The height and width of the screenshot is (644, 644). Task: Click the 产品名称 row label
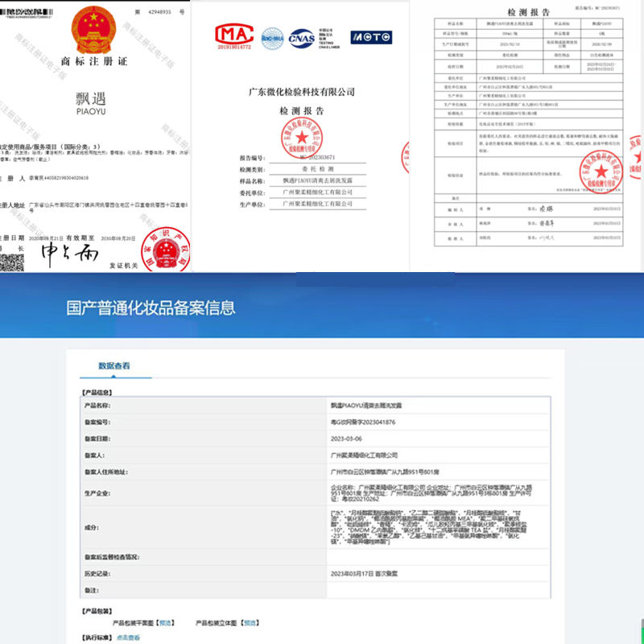point(97,406)
